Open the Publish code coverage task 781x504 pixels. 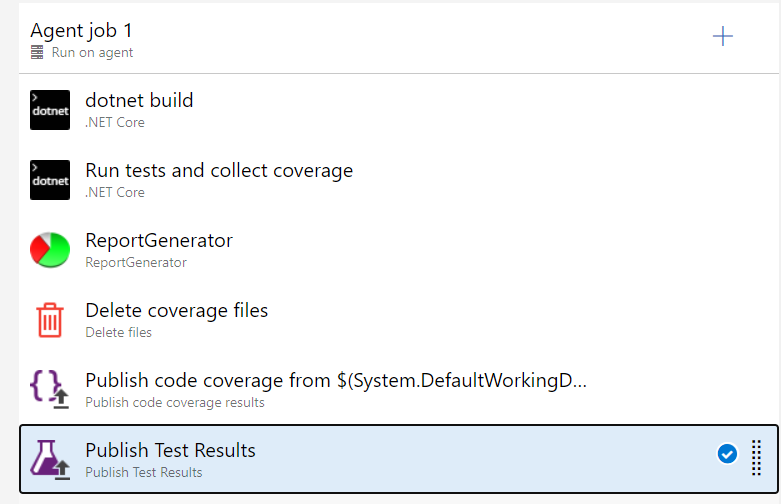(x=335, y=380)
